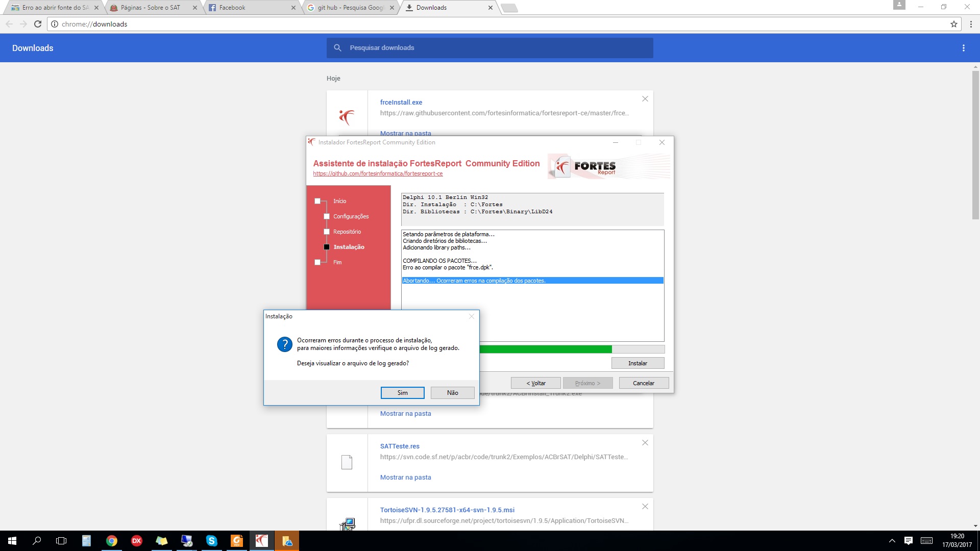The height and width of the screenshot is (551, 980).
Task: Open the Chrome main menu (three dots)
Action: click(971, 24)
